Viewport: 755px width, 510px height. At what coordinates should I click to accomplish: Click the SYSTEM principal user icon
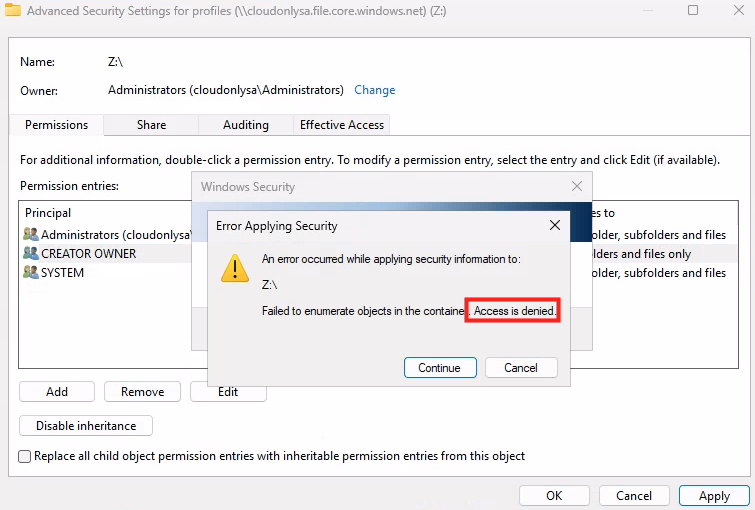30,273
